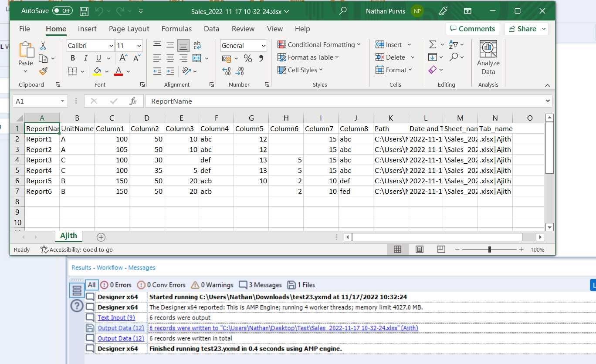This screenshot has height=364, width=596.
Task: Click the Save floppy disk icon
Action: pyautogui.click(x=84, y=11)
